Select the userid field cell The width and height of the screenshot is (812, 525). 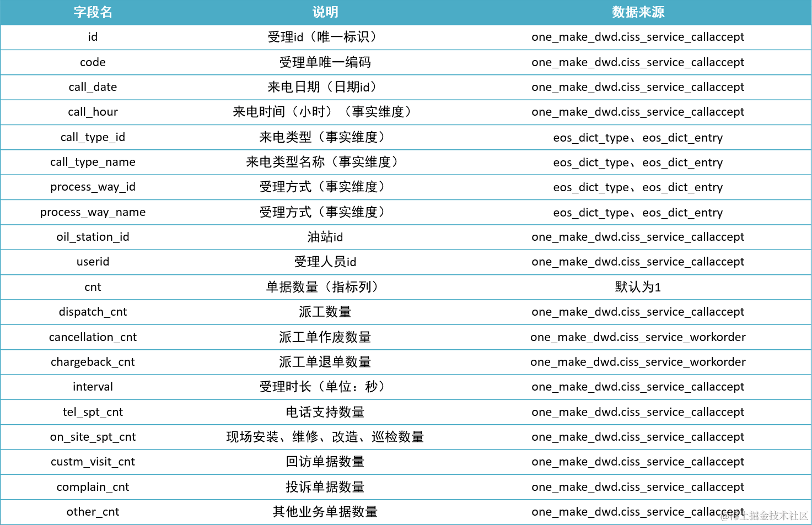click(93, 262)
